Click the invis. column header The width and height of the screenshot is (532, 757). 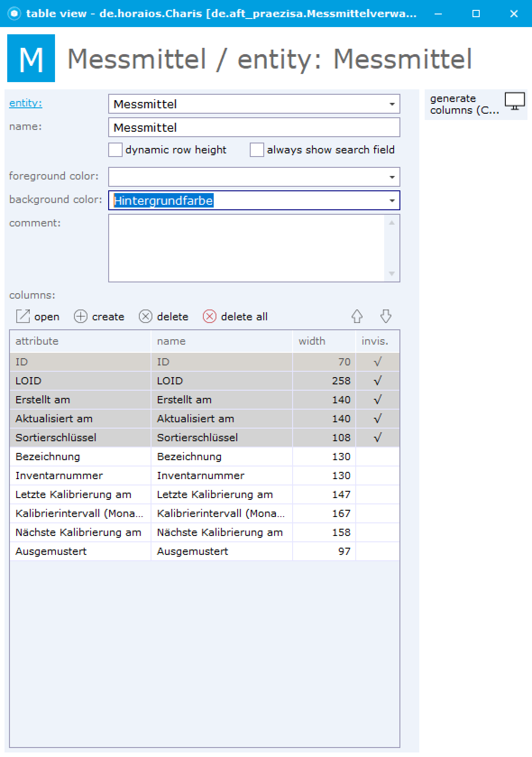pos(378,341)
